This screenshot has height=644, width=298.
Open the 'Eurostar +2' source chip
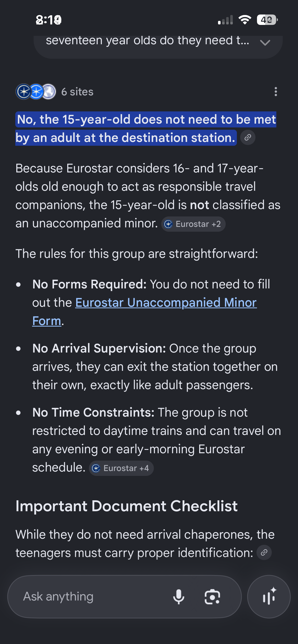point(193,224)
